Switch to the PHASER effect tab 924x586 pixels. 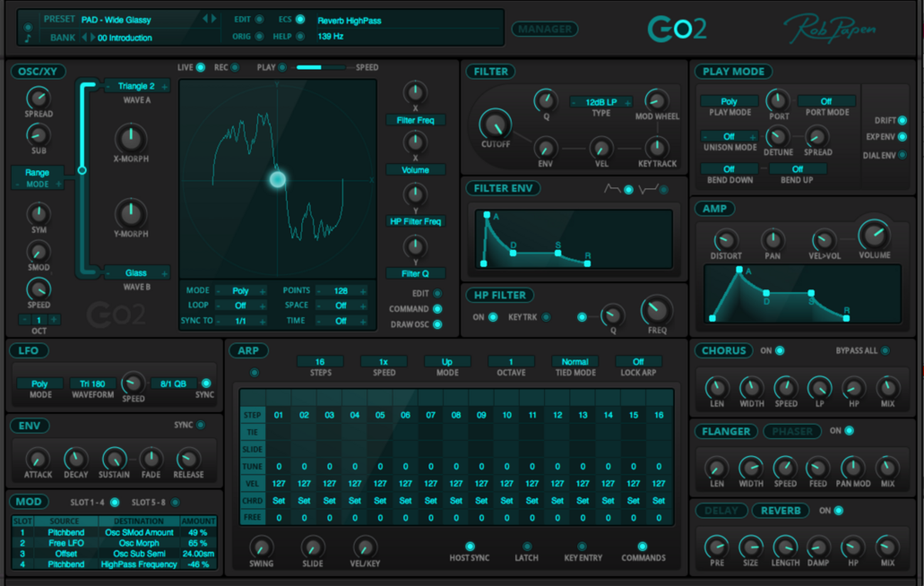tap(793, 431)
